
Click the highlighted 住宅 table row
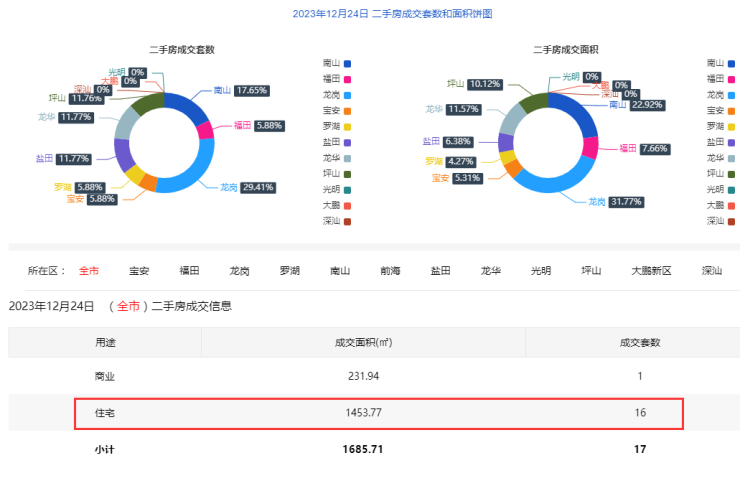pos(378,413)
